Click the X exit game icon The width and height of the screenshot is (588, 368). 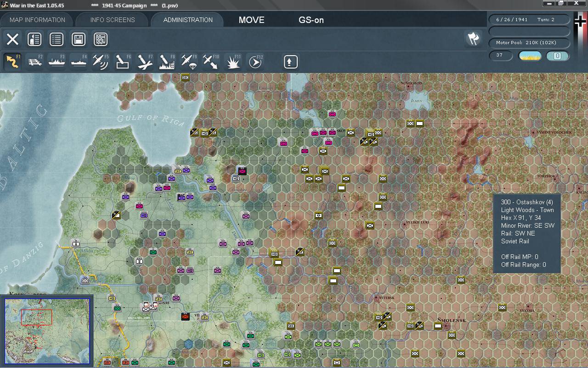pos(12,39)
